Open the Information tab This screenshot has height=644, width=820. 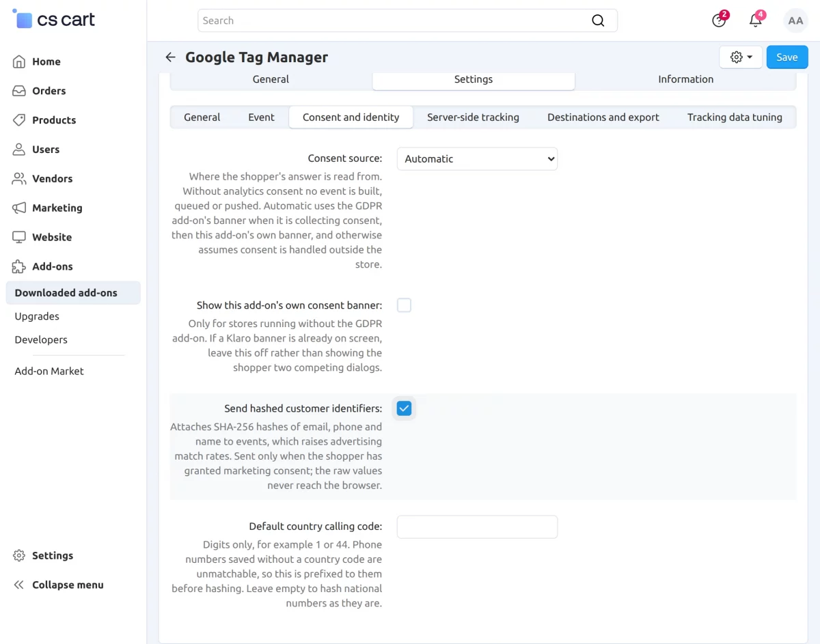point(685,79)
